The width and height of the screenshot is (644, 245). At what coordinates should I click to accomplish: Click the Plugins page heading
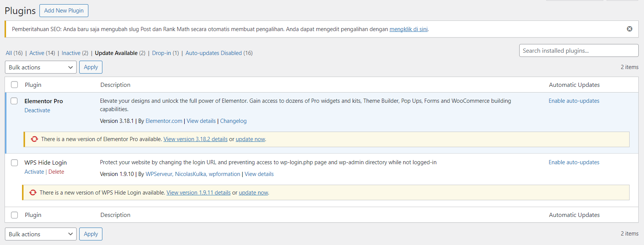[20, 11]
